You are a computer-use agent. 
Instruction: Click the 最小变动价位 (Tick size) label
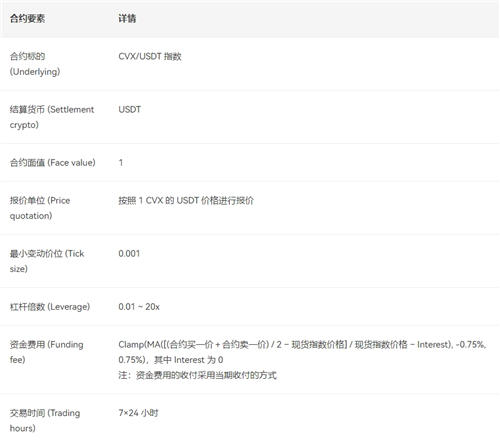(x=47, y=261)
